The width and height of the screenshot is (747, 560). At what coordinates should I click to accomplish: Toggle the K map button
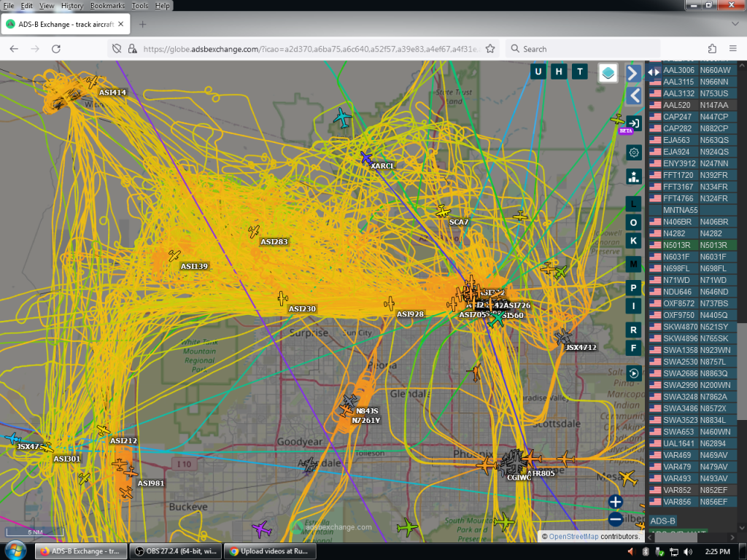point(633,241)
